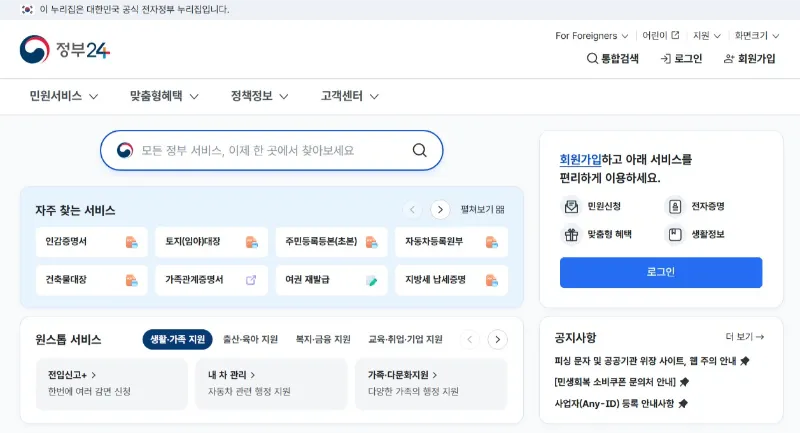Viewport: 800px width, 433px height.
Task: Open the 지원 dropdown in header
Action: pos(707,36)
